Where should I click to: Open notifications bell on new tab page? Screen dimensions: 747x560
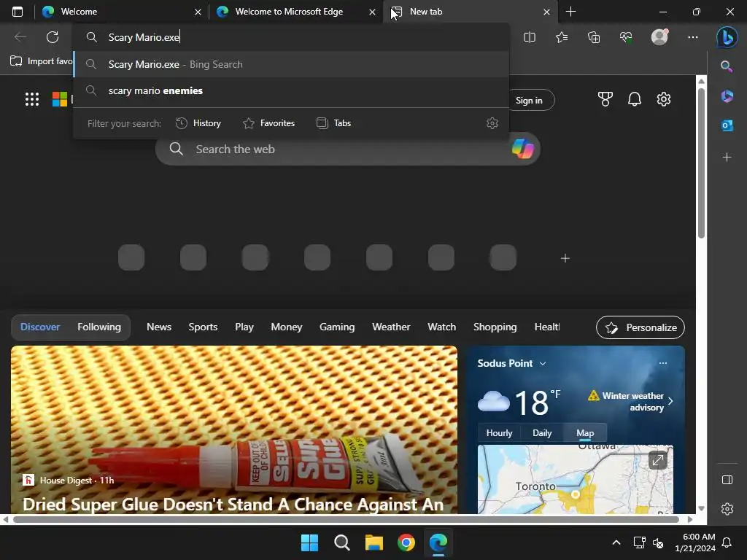click(634, 99)
